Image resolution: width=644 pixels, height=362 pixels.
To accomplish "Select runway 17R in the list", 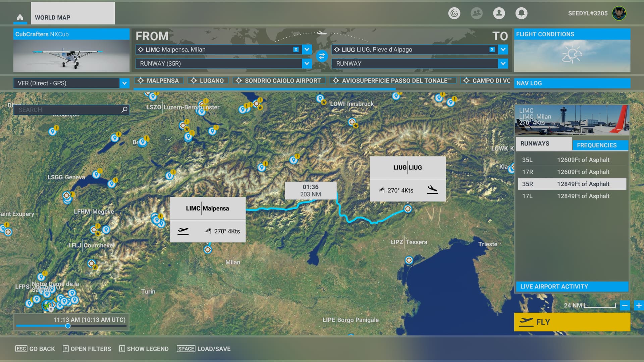I will (x=572, y=172).
